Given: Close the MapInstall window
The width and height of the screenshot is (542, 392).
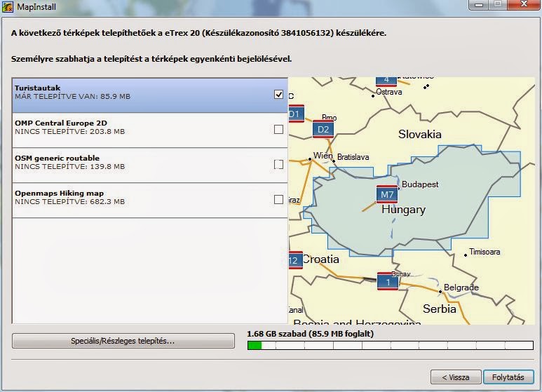Looking at the screenshot, I should [x=524, y=4].
